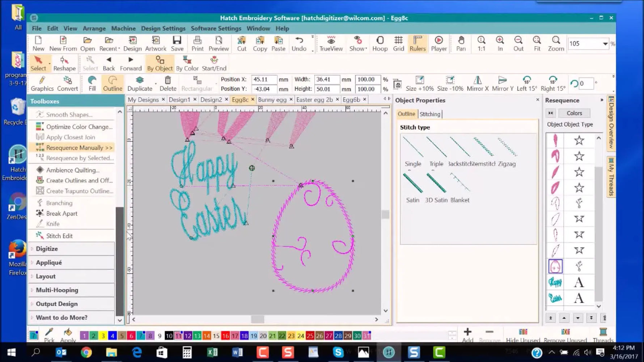Viewport: 644px width, 362px height.
Task: Toggle Start/End selection mode
Action: (x=214, y=64)
